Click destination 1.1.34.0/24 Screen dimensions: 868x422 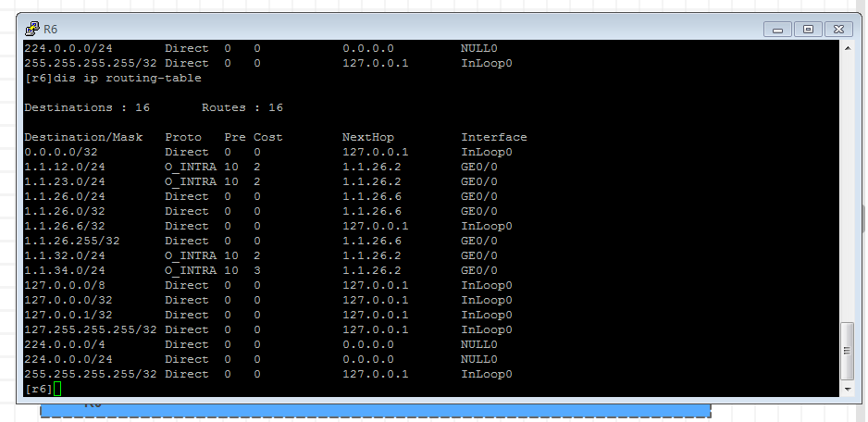point(65,270)
